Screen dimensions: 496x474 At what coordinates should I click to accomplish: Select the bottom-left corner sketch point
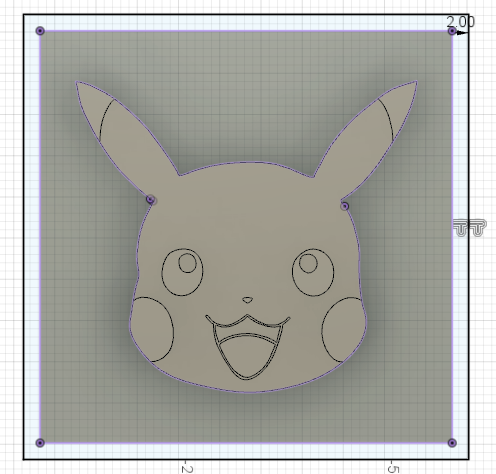pos(40,443)
